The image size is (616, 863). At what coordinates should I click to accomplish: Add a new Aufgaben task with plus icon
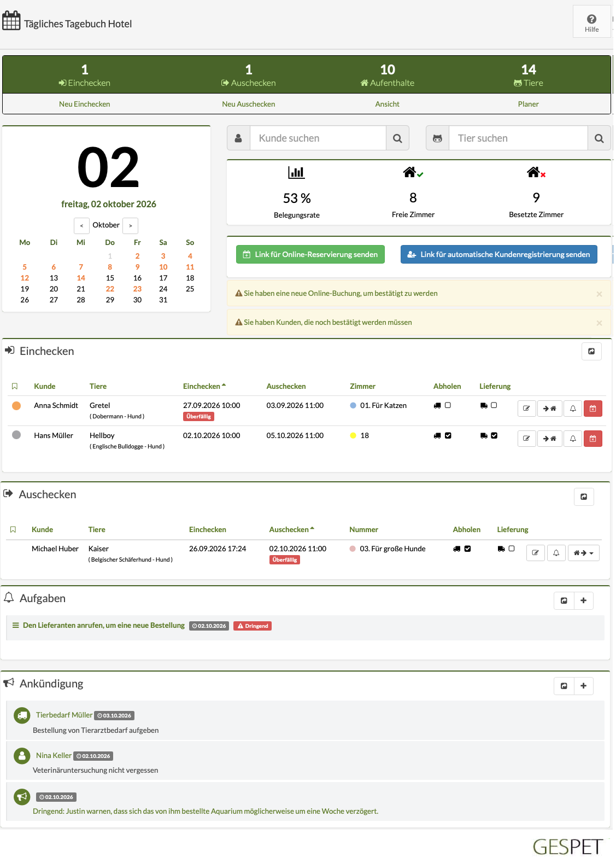click(583, 600)
